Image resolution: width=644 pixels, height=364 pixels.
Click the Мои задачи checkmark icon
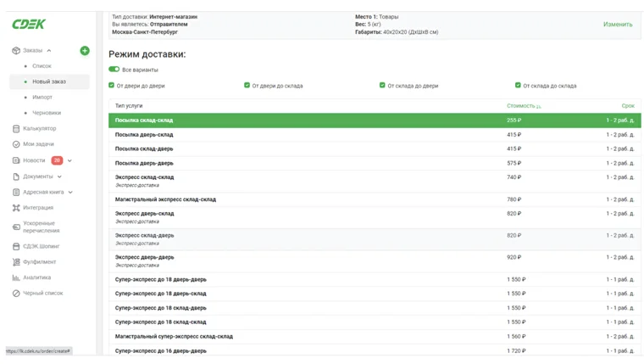click(x=16, y=144)
